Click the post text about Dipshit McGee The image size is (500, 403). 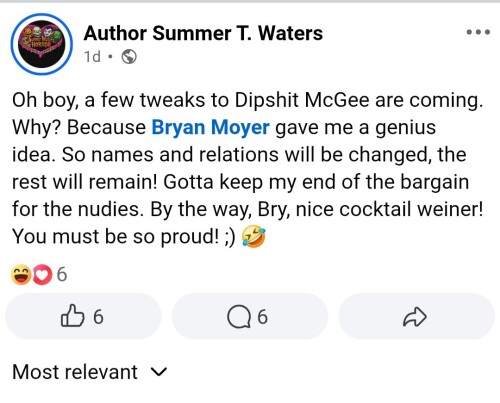pos(248,168)
